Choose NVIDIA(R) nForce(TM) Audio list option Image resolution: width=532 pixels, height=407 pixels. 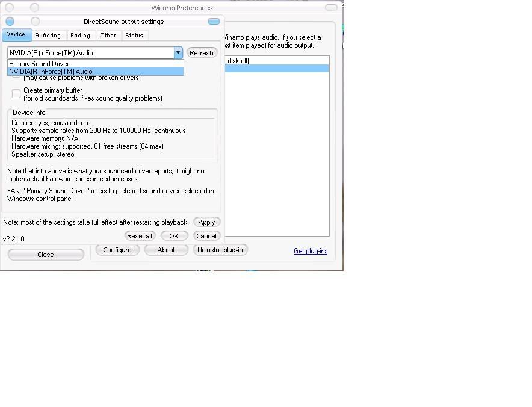click(x=96, y=72)
